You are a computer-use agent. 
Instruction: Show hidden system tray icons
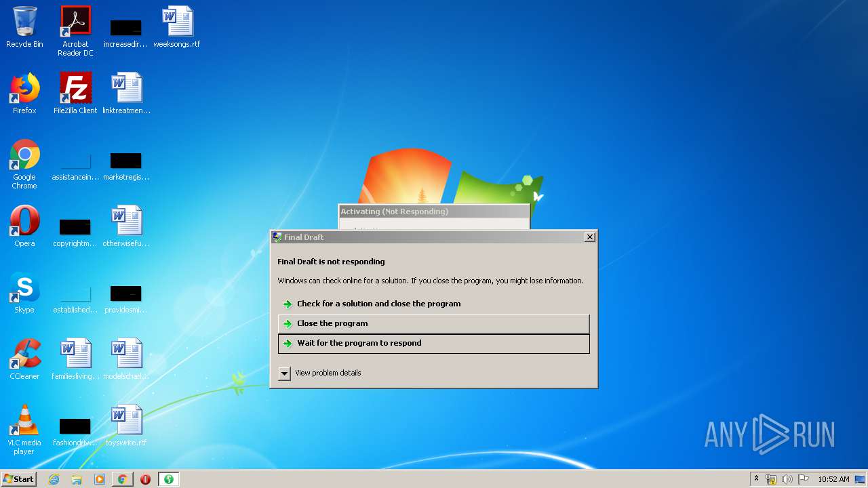click(x=756, y=479)
